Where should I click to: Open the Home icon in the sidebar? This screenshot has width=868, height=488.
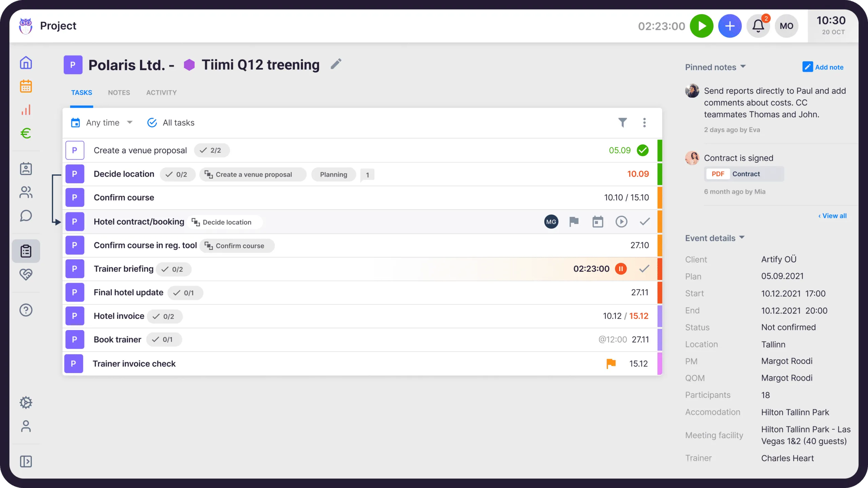coord(26,63)
